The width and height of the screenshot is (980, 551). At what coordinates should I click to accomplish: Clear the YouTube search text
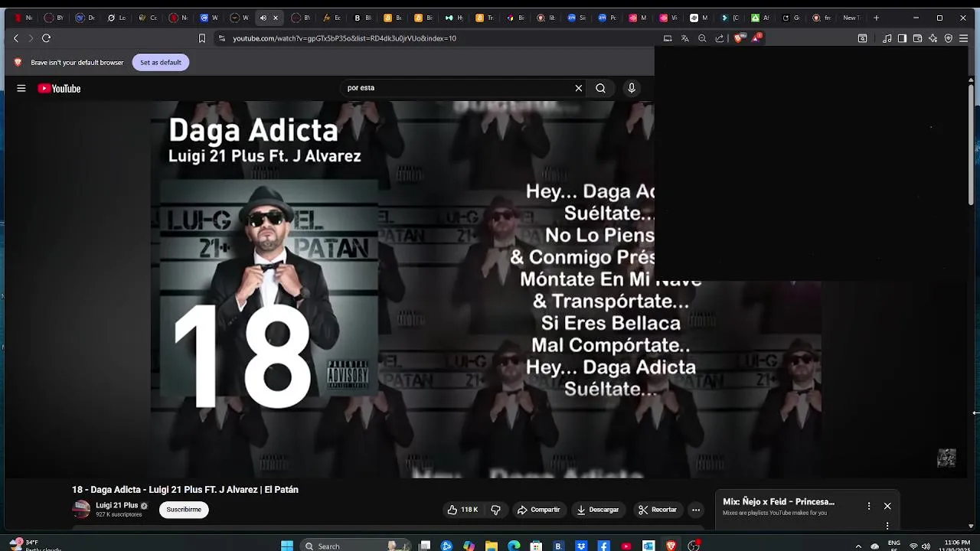tap(579, 88)
